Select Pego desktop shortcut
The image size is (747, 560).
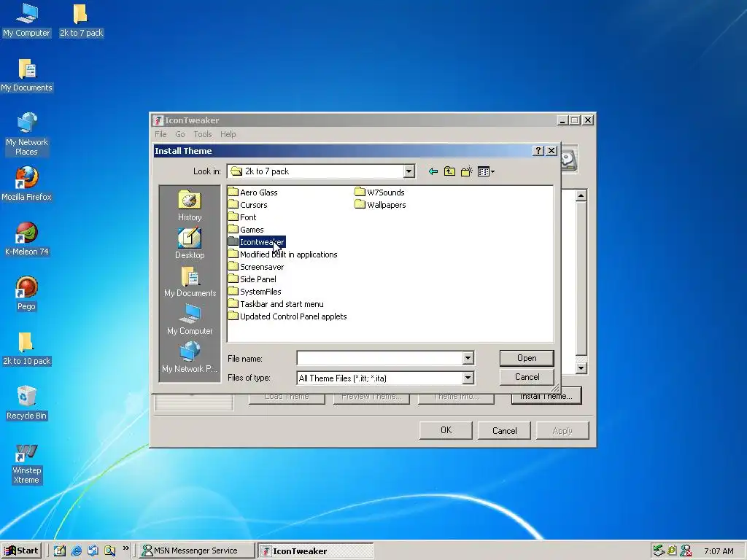pyautogui.click(x=27, y=293)
